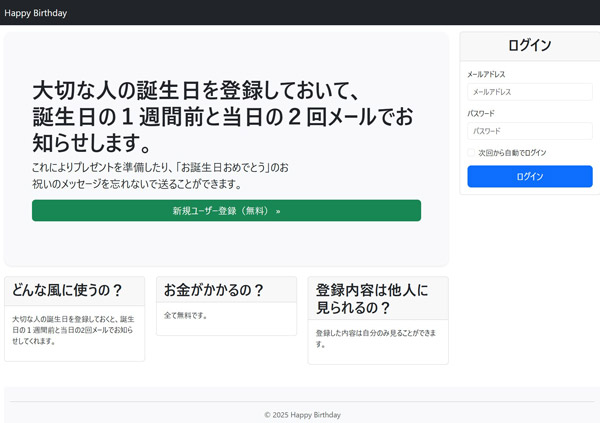Focus the パスワード input field
Screen dimensions: 600x423
coord(529,131)
